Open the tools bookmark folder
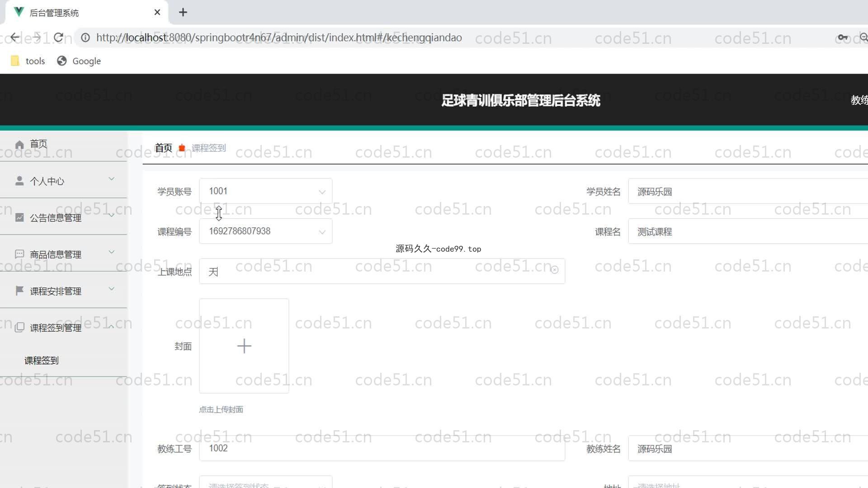Viewport: 868px width, 488px height. tap(28, 61)
